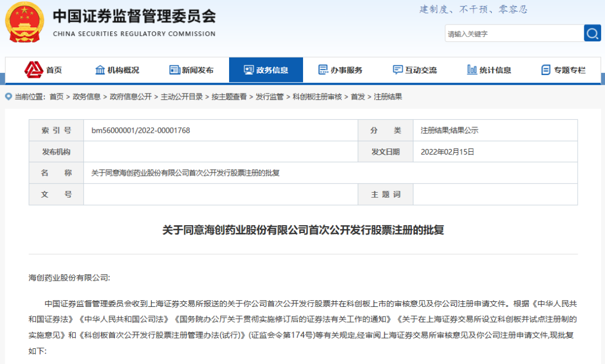Click the location pin icon before 当前位置
The image size is (605, 364).
[x=8, y=96]
